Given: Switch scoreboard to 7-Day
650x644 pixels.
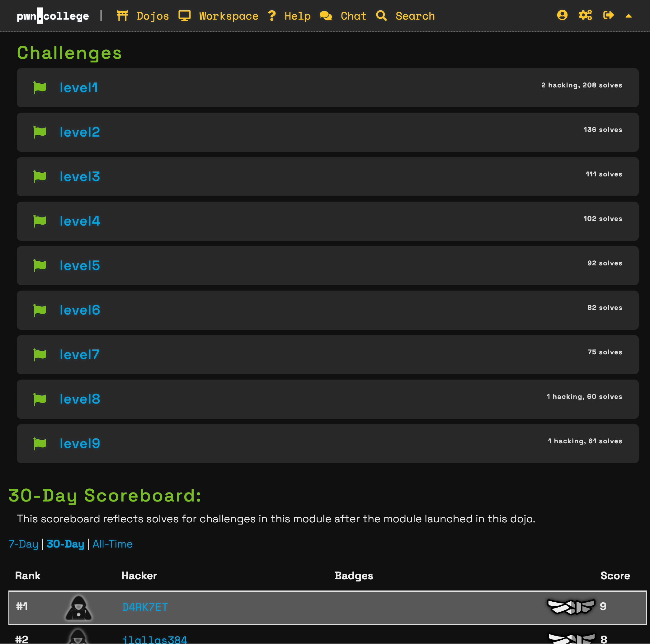Looking at the screenshot, I should coord(23,544).
